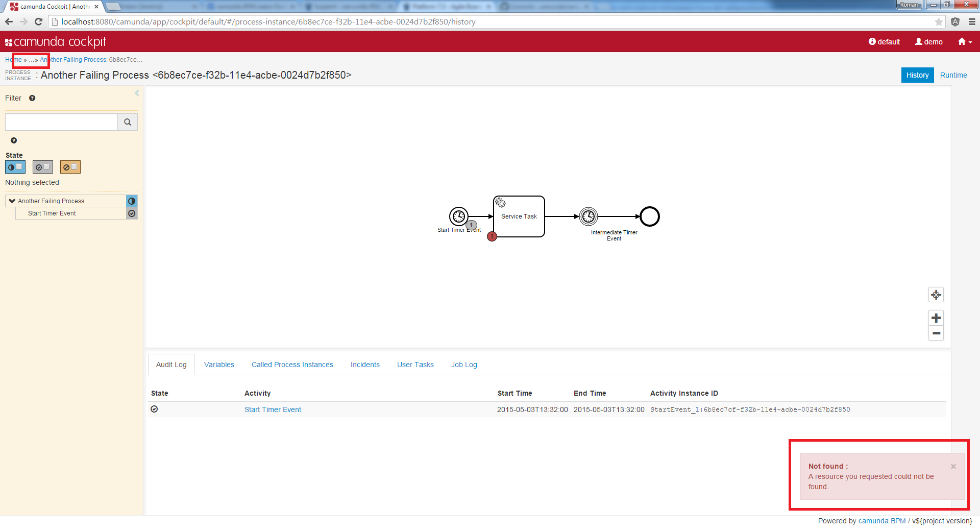Click the filter text input field
Viewport: 980px width, 531px height.
61,122
